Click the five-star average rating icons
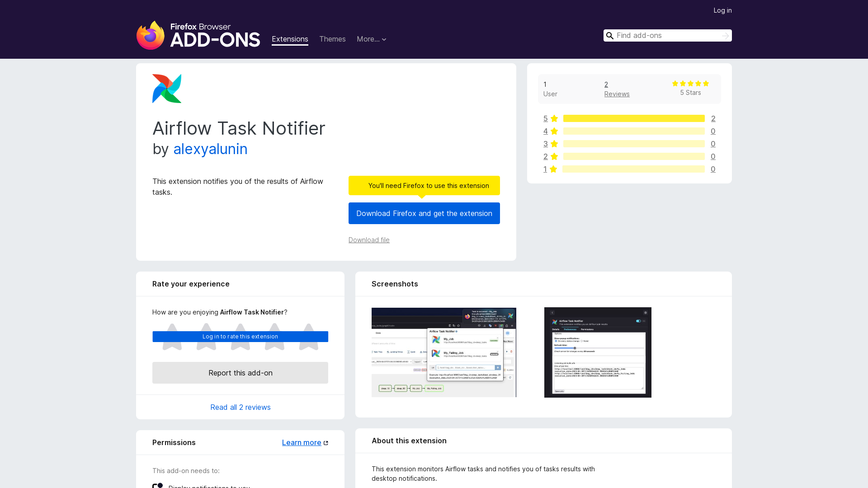Screen dimensions: 868x488 [690, 84]
